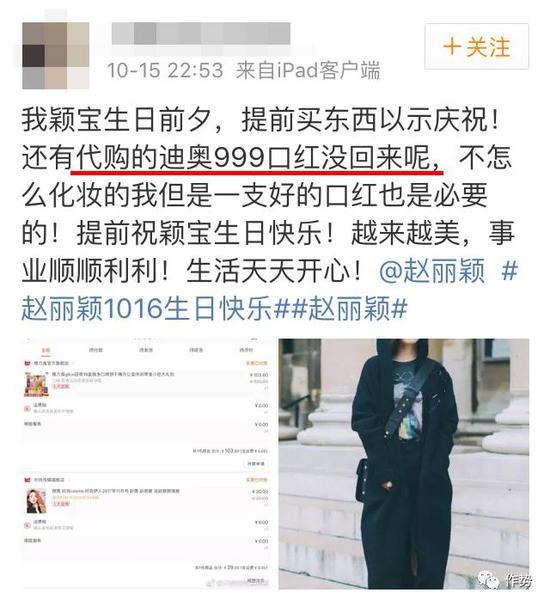Image resolution: width=550 pixels, height=605 pixels.
Task: Click the outlined button under first order total
Action: tap(256, 464)
